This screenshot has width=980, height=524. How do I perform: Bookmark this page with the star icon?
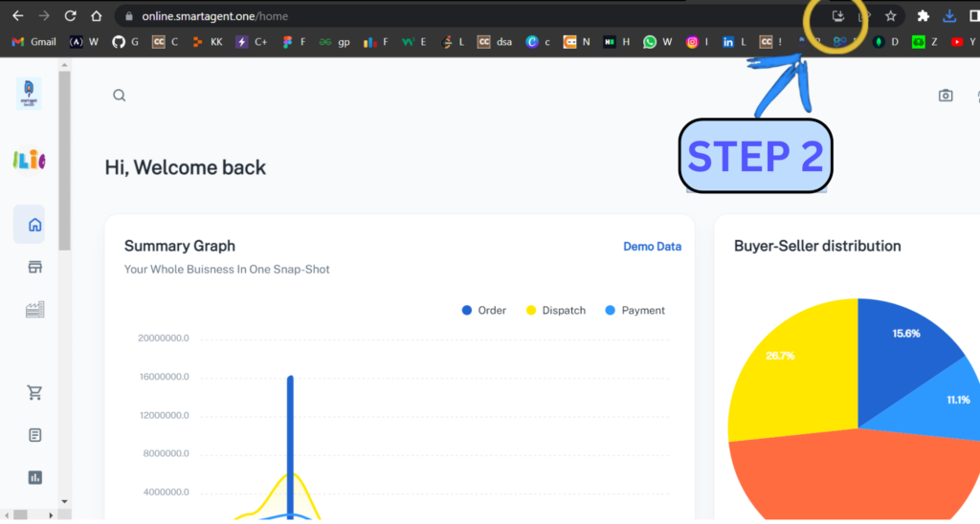pyautogui.click(x=891, y=16)
